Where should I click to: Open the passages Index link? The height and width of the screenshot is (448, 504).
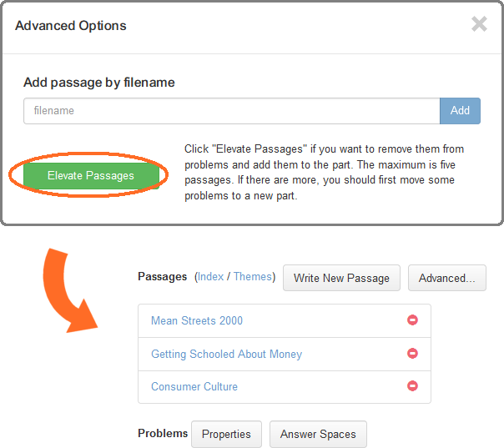(x=210, y=277)
